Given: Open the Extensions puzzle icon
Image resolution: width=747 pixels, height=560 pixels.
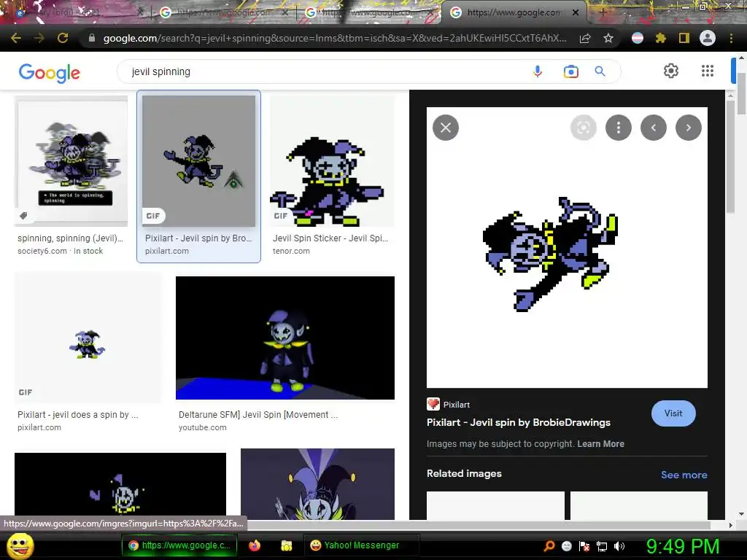Looking at the screenshot, I should [x=660, y=38].
